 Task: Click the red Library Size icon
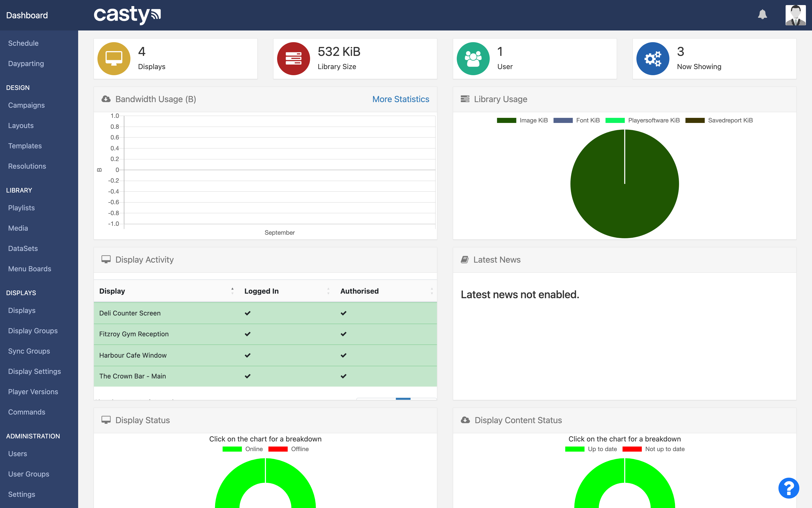pos(293,58)
